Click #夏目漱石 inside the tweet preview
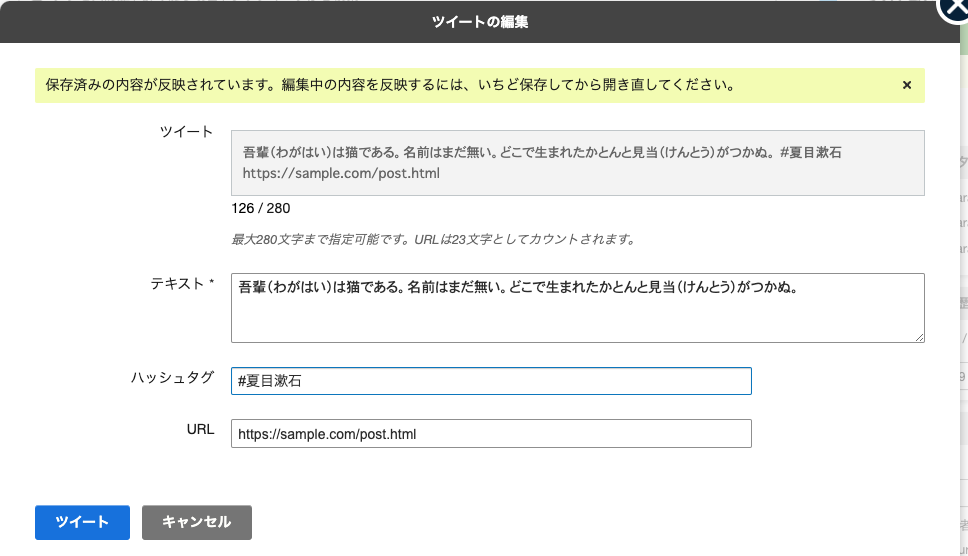Screen dimensions: 968x556 pyautogui.click(x=811, y=152)
